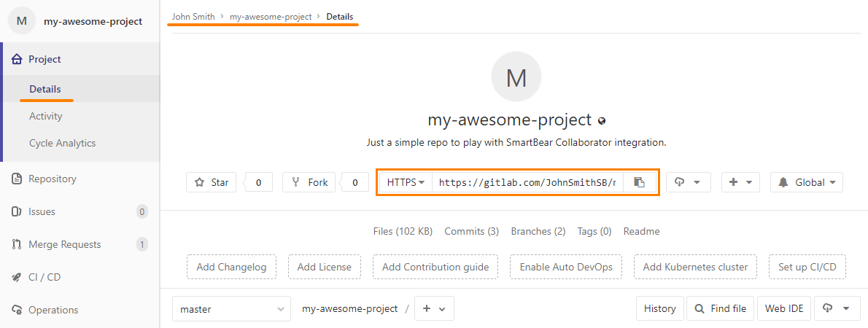Expand the master branch selector

point(230,308)
